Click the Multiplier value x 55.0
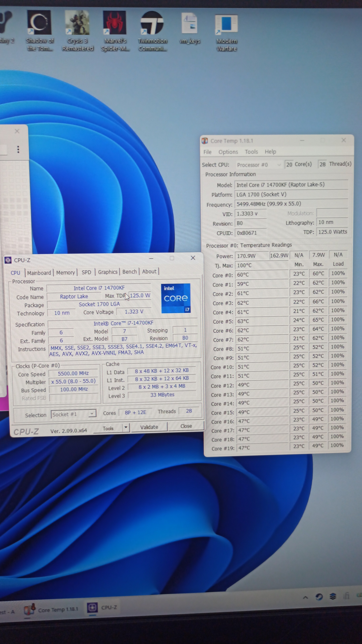Viewport: 362px width, 644px height. (x=73, y=381)
